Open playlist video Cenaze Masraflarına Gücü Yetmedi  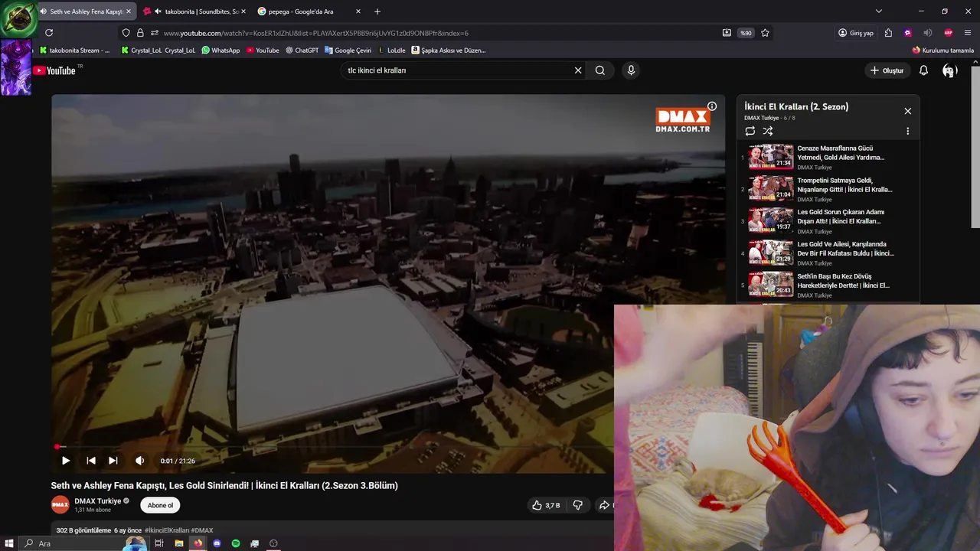click(x=826, y=157)
